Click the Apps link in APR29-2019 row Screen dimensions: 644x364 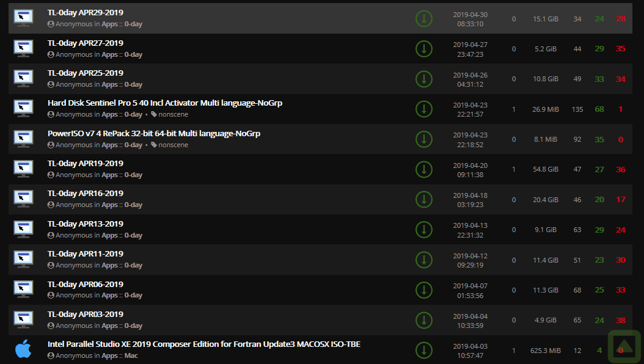pyautogui.click(x=109, y=24)
